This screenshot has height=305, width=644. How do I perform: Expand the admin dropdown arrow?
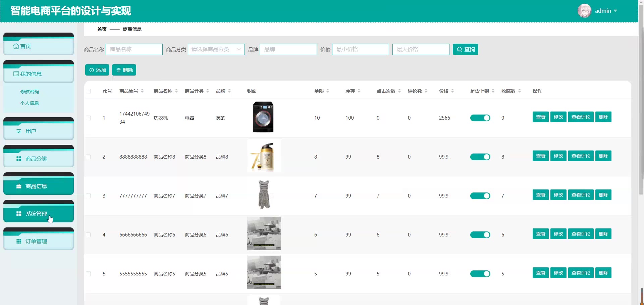coord(615,11)
